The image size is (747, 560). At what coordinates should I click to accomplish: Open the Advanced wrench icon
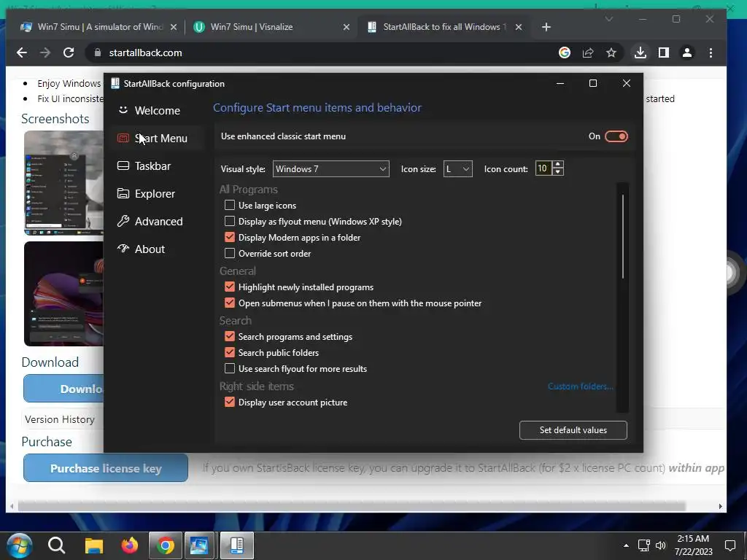coord(123,221)
